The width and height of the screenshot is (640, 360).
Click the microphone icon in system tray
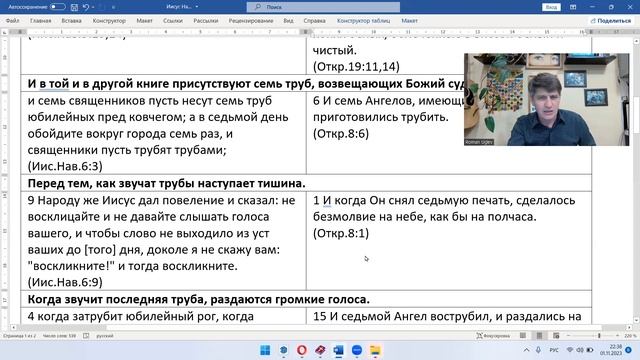coord(538,350)
